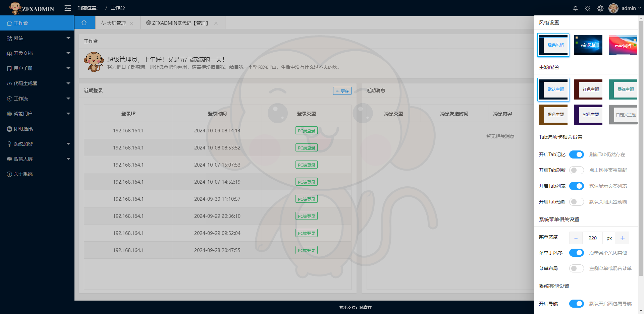Close the ZFXADMIN低代码【管理】 tab

click(216, 23)
